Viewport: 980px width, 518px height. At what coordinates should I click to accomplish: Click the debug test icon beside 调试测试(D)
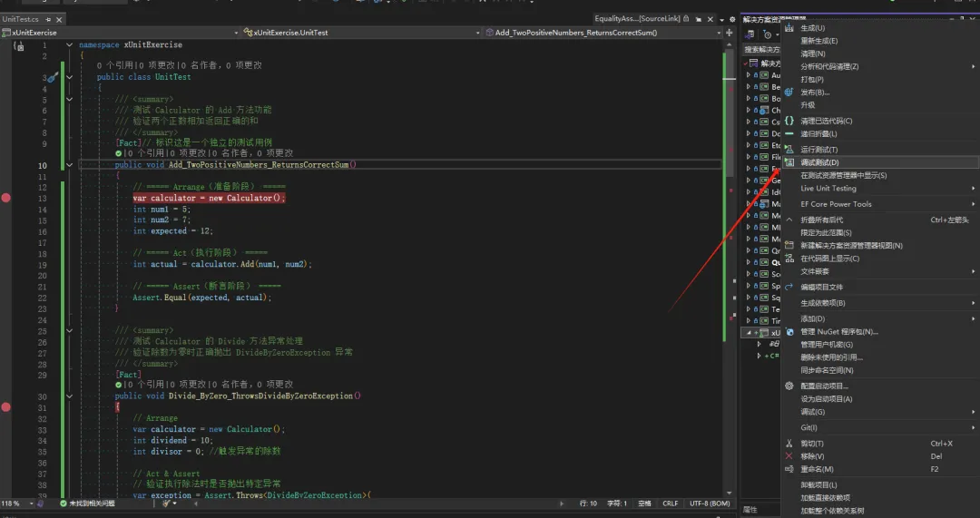(789, 162)
